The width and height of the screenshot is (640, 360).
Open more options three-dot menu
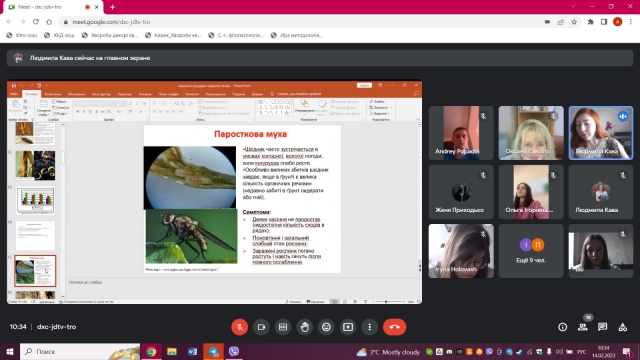click(369, 327)
